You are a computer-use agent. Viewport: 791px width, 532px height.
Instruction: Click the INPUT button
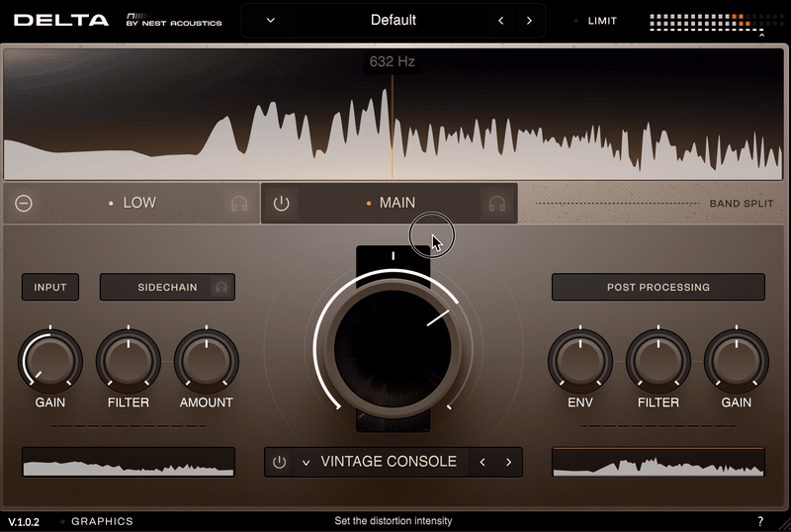coord(50,287)
